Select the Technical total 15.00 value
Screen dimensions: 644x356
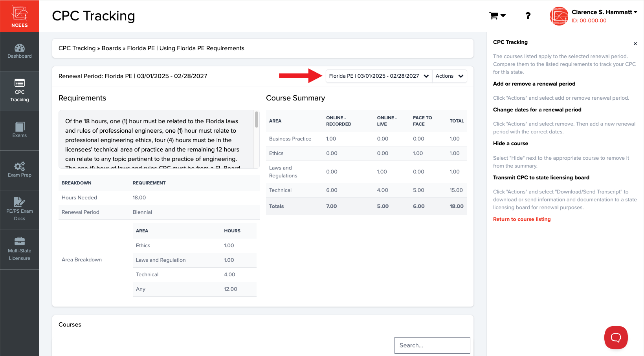pyautogui.click(x=456, y=190)
